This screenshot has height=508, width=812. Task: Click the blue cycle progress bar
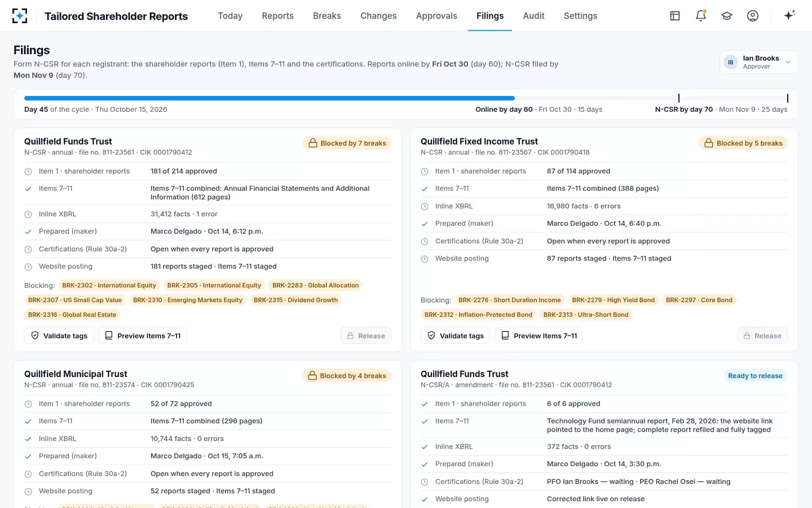(x=270, y=98)
